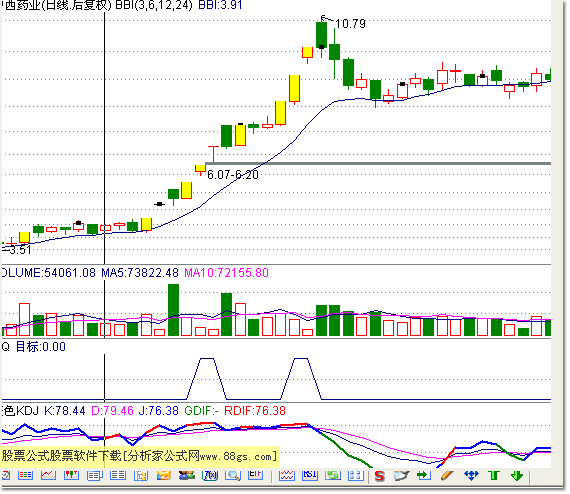Open the f(x) formula manager icon
Viewport: 570px width, 494px height.
pyautogui.click(x=210, y=477)
